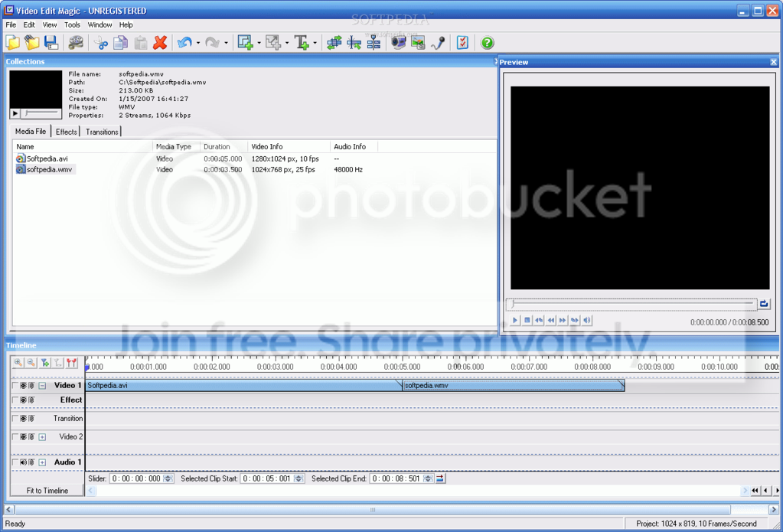Expand the Audio 1 track
Image resolution: width=783 pixels, height=532 pixels.
click(x=42, y=462)
